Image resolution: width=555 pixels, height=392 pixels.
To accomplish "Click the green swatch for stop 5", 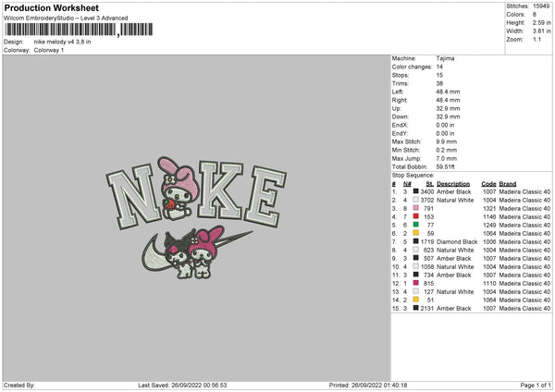I will point(415,225).
